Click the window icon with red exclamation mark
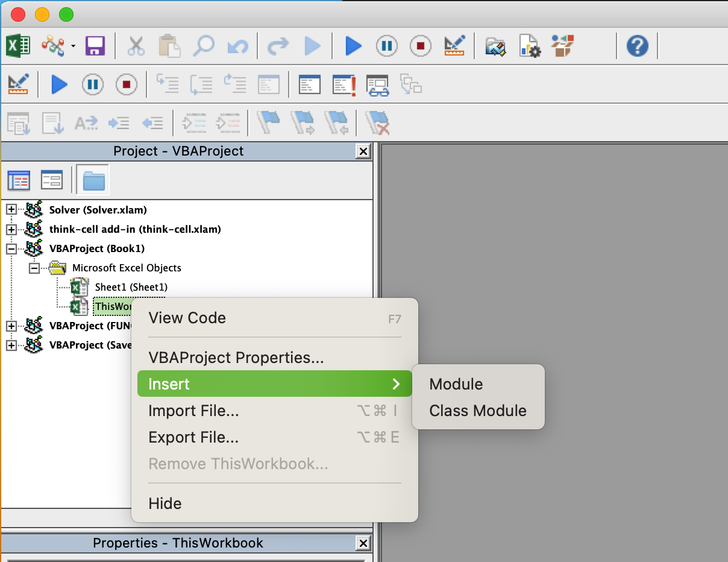This screenshot has height=562, width=728. [344, 84]
